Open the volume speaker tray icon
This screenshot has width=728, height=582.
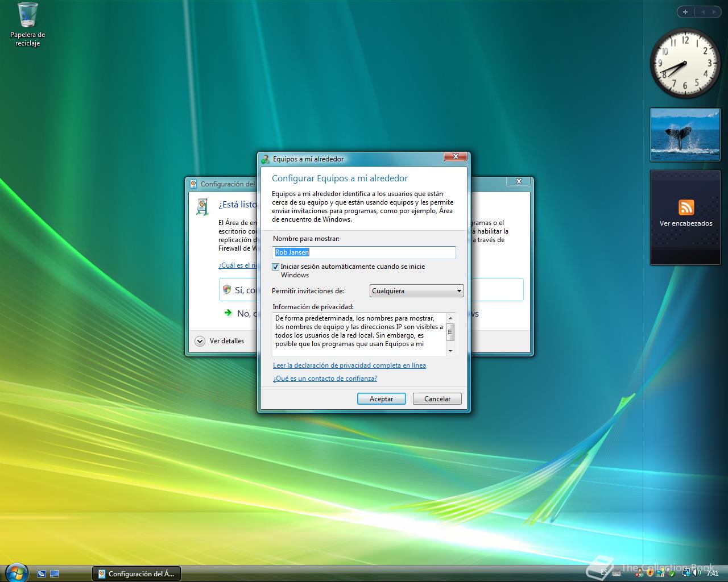pyautogui.click(x=696, y=573)
